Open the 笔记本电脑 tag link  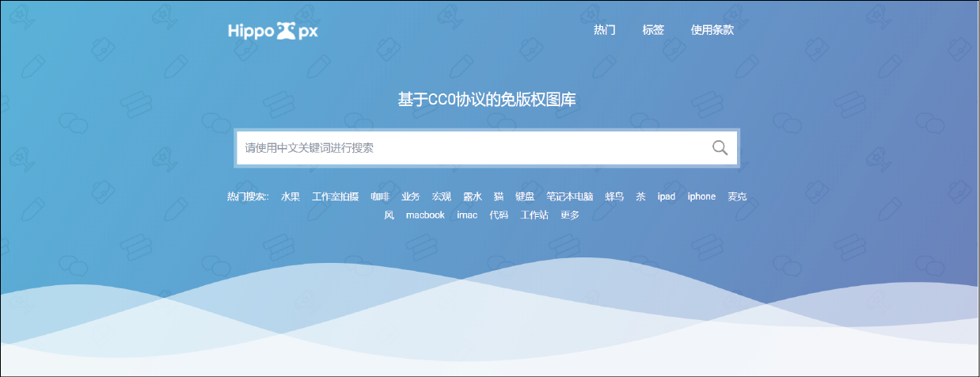(x=570, y=196)
